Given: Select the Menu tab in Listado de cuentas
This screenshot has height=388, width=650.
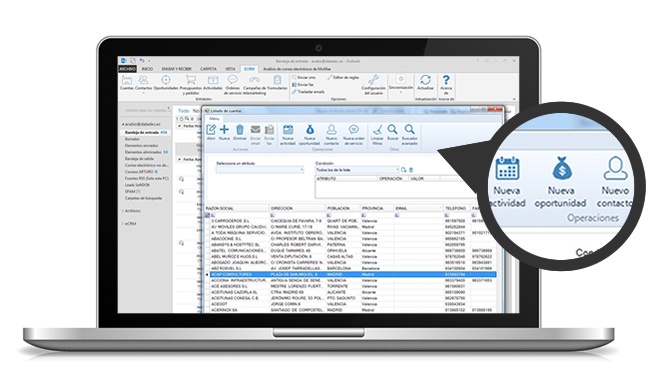Looking at the screenshot, I should pyautogui.click(x=214, y=119).
